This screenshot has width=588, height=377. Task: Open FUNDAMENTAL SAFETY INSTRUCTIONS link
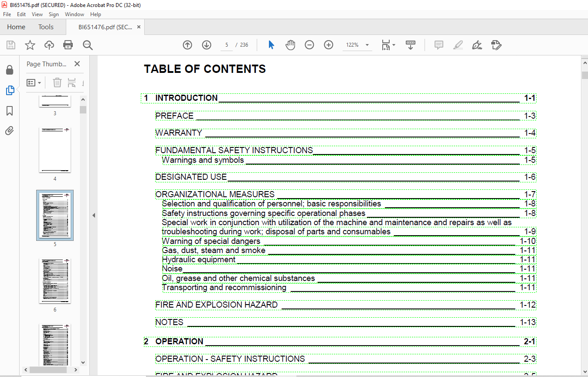coord(346,150)
